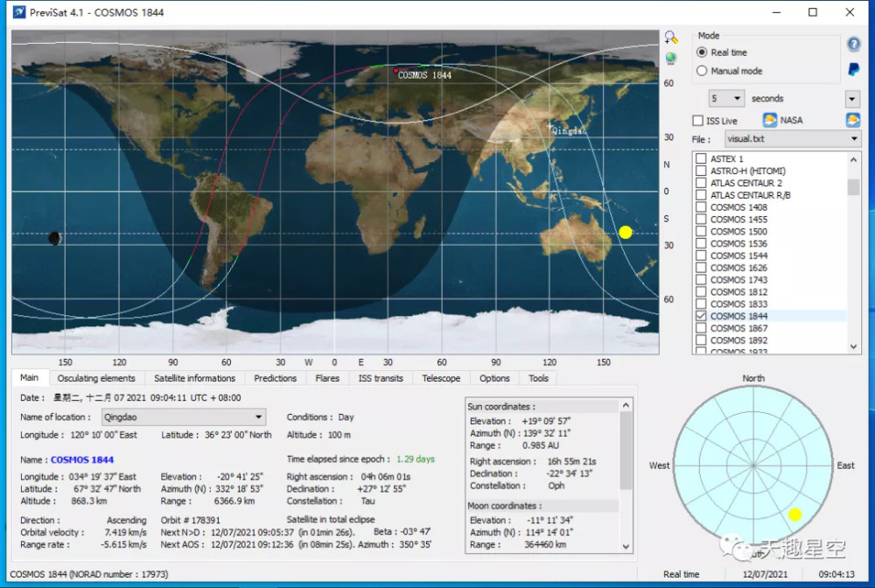875x588 pixels.
Task: Click the NASA label button
Action: 791,120
